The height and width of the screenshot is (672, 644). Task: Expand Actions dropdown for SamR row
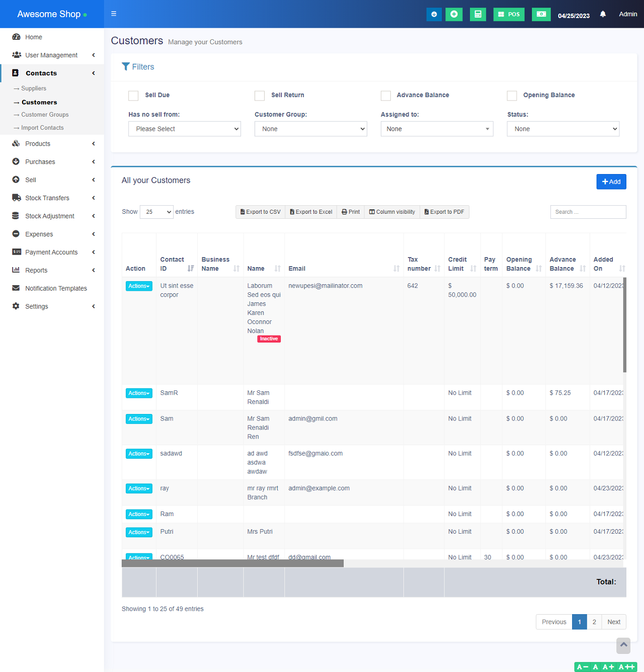[139, 393]
